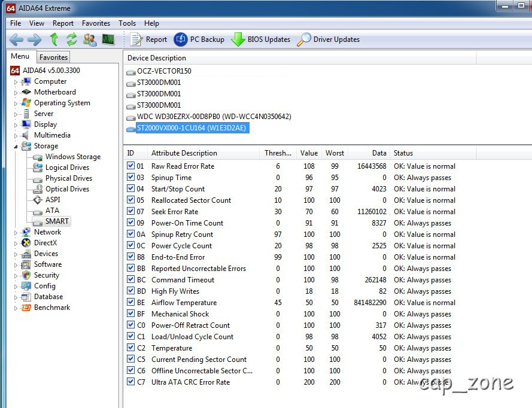The image size is (532, 408).
Task: Expand the Operating System tree node
Action: coord(16,103)
